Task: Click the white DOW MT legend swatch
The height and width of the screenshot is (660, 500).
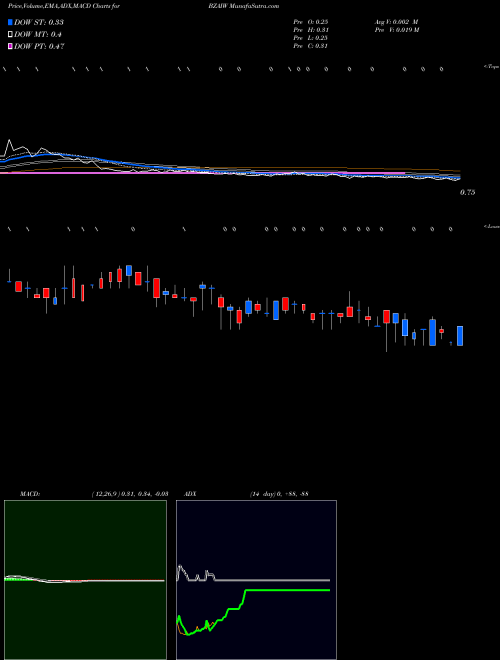Action: point(11,35)
